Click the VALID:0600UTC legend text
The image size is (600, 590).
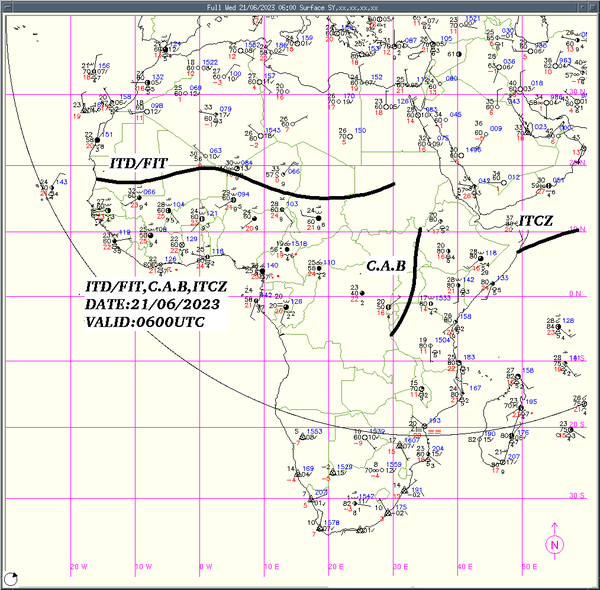(x=145, y=322)
